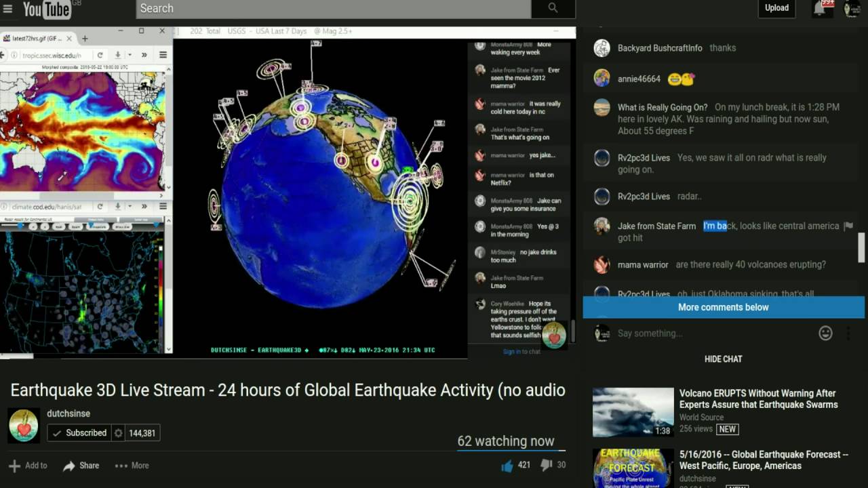Open the dutchsinse channel name link

(68, 413)
